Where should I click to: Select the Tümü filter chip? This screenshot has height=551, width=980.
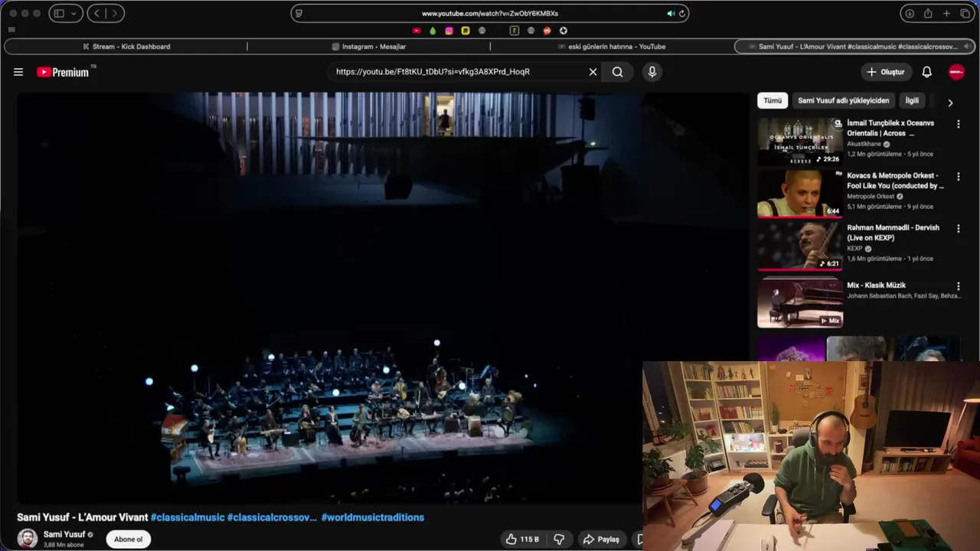click(x=773, y=100)
